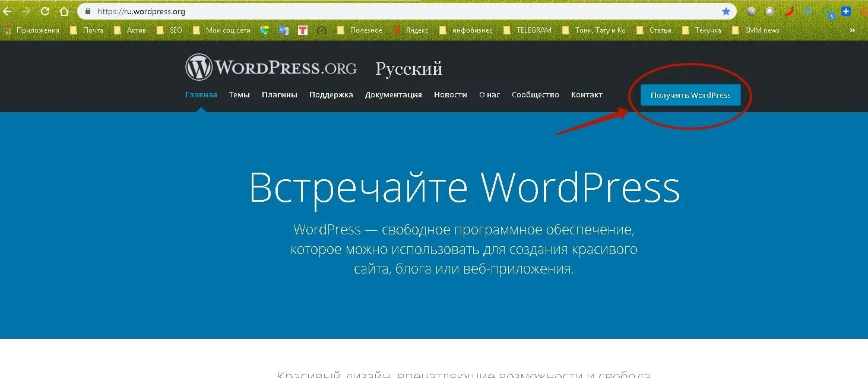The height and width of the screenshot is (378, 868).
Task: Open the Полезное bookmark folder
Action: [359, 30]
